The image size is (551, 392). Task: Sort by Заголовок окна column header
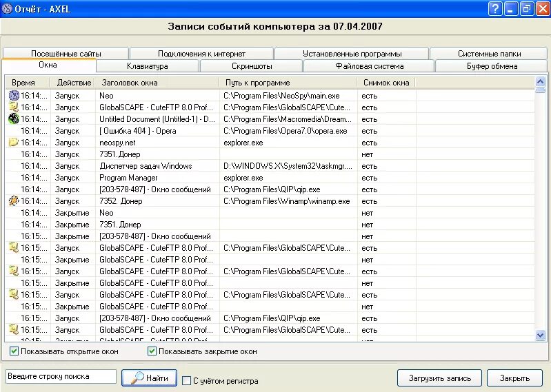click(x=157, y=83)
